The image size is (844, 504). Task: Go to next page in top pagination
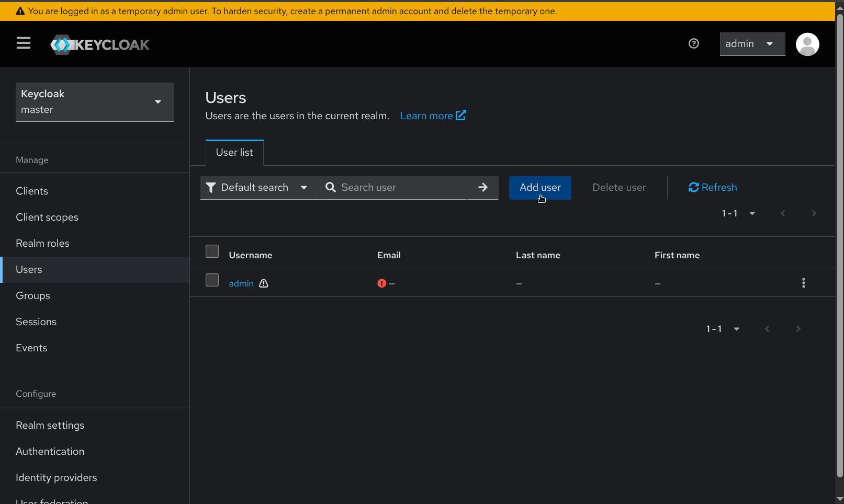coord(814,213)
